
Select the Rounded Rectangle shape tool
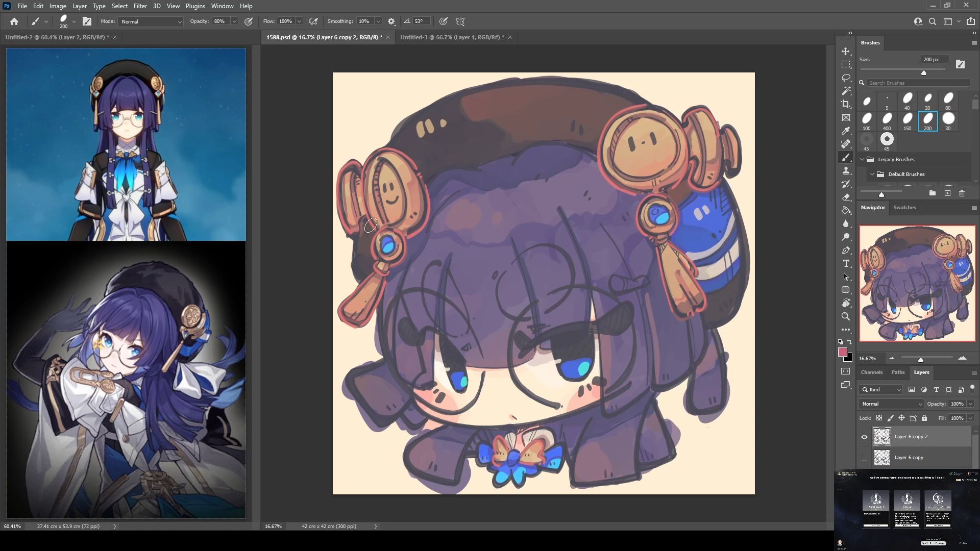[846, 290]
